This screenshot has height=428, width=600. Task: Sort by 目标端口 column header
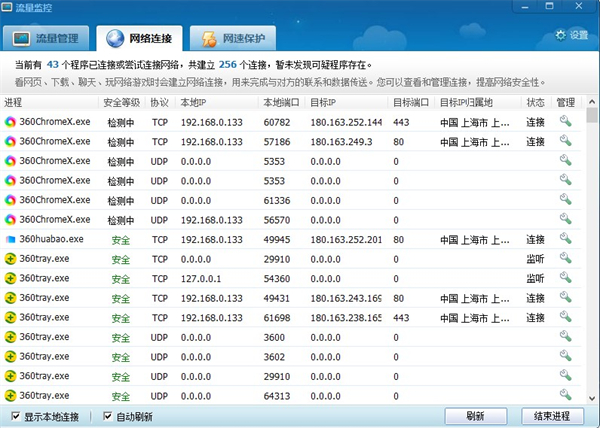(411, 103)
